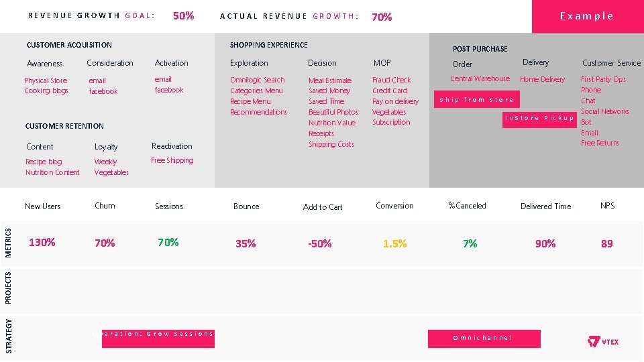Click the Free Returns item
Viewport: 644px width, 362px height.
pos(600,143)
